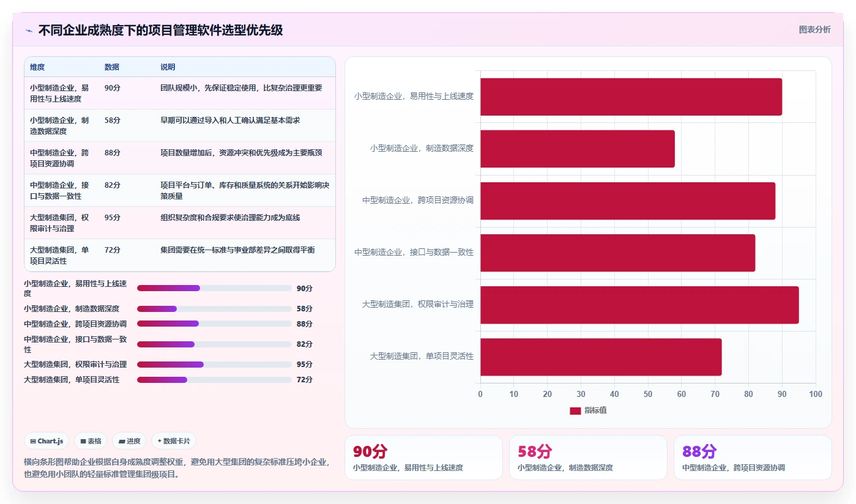Click the 说明 column header

(x=168, y=67)
